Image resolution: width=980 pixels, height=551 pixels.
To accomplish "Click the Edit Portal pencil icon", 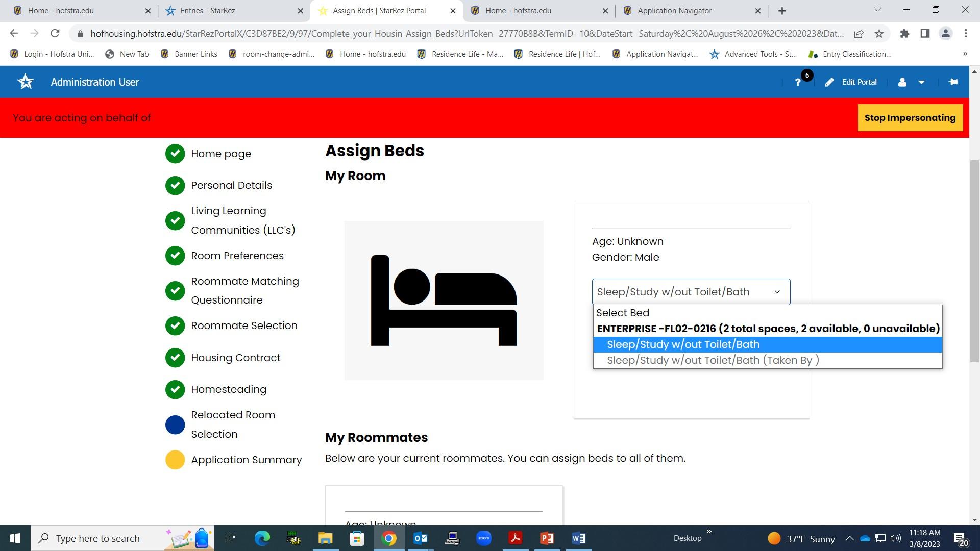I will pos(829,82).
